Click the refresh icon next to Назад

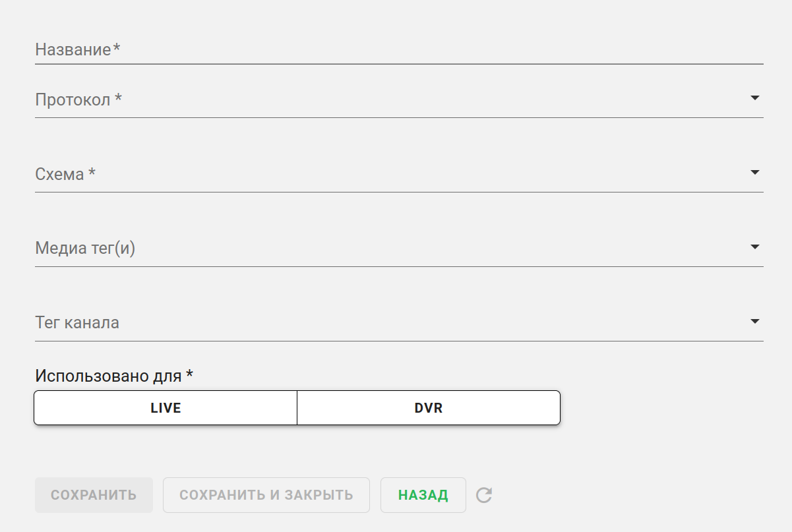pyautogui.click(x=484, y=495)
